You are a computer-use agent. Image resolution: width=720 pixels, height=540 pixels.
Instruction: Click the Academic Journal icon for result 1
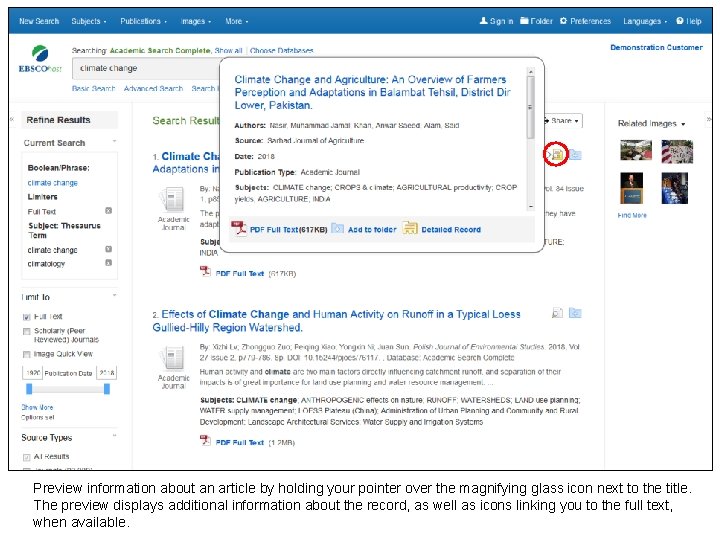(x=173, y=200)
